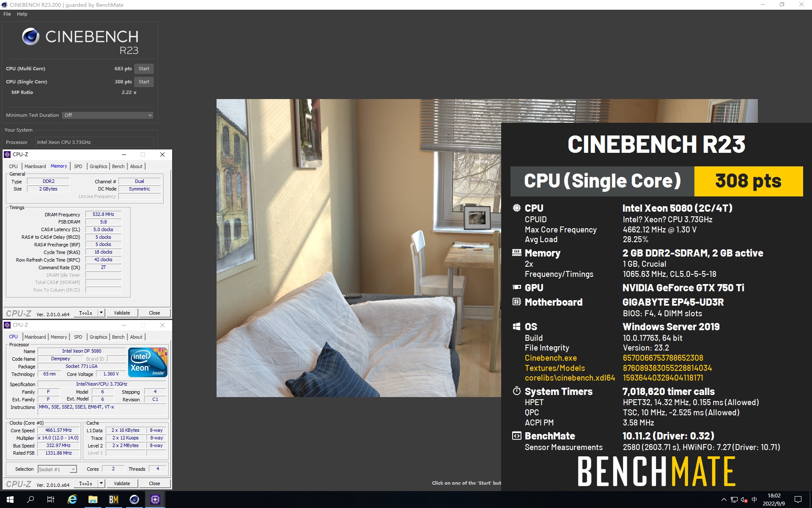Click the DRAM Frequency value 532.8 MHz

coord(103,214)
